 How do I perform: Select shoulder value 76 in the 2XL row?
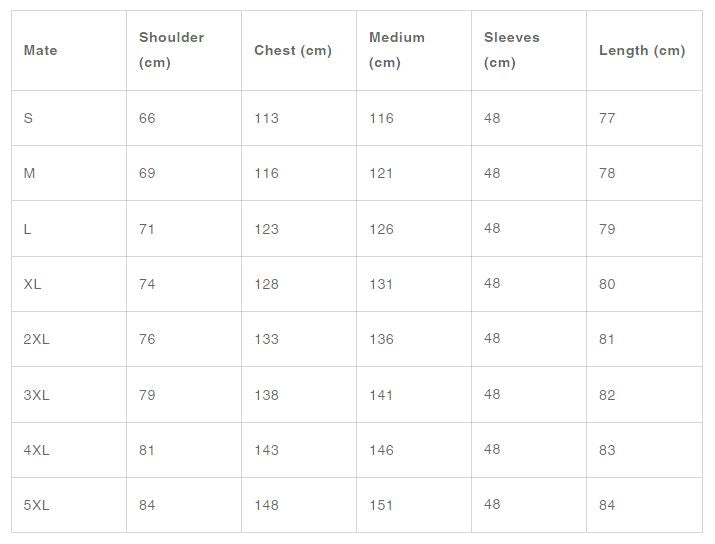click(x=147, y=339)
